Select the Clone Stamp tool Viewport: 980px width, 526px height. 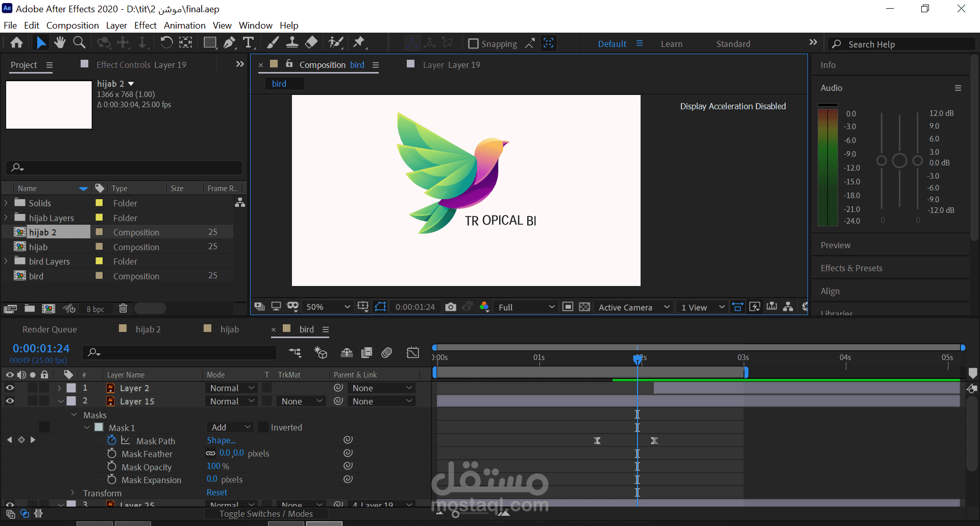pos(292,43)
